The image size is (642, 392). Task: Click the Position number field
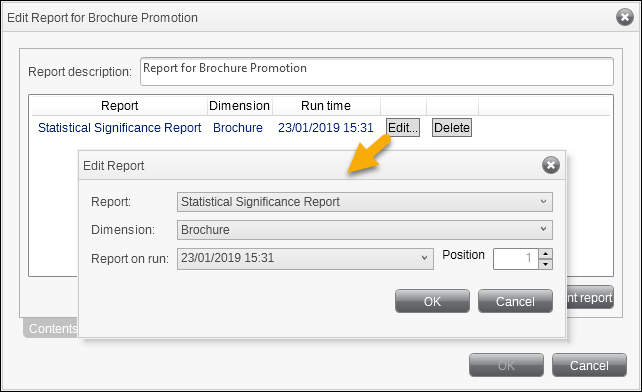tap(515, 259)
